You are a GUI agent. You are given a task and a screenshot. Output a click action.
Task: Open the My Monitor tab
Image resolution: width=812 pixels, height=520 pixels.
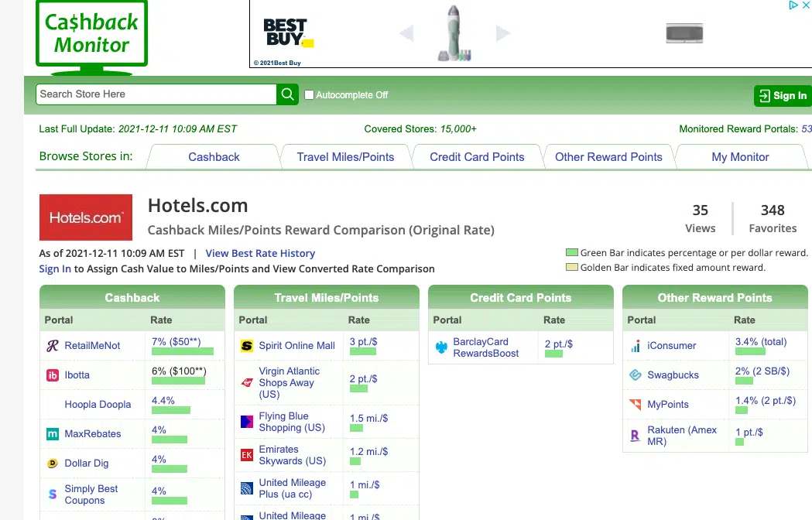click(740, 157)
